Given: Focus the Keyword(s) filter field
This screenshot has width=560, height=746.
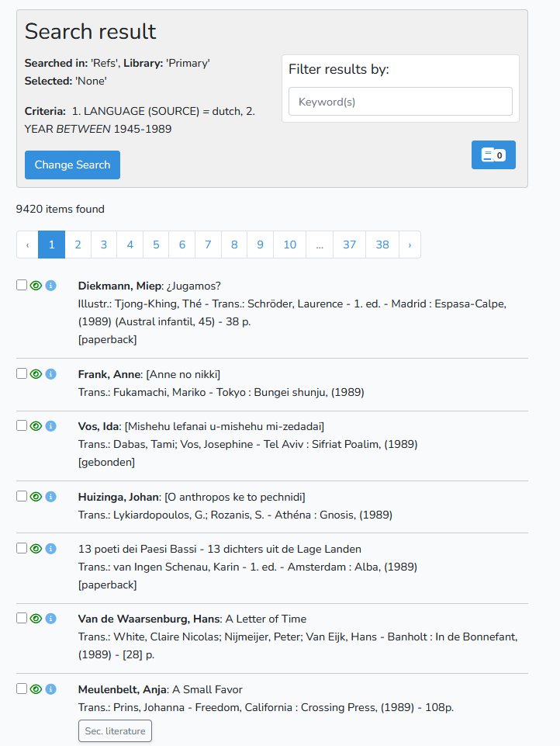Looking at the screenshot, I should pos(400,102).
